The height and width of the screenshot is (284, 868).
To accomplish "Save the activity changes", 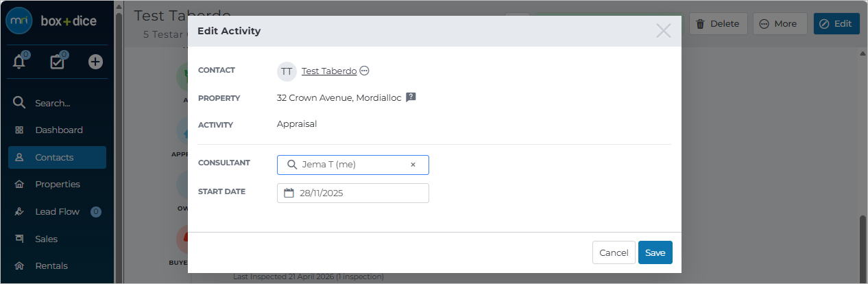I will [655, 252].
